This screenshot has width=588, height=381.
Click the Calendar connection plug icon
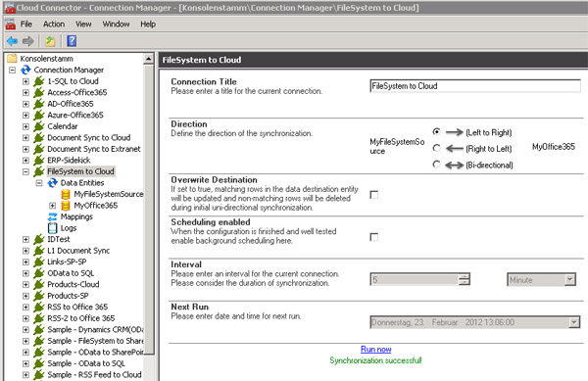[x=39, y=126]
